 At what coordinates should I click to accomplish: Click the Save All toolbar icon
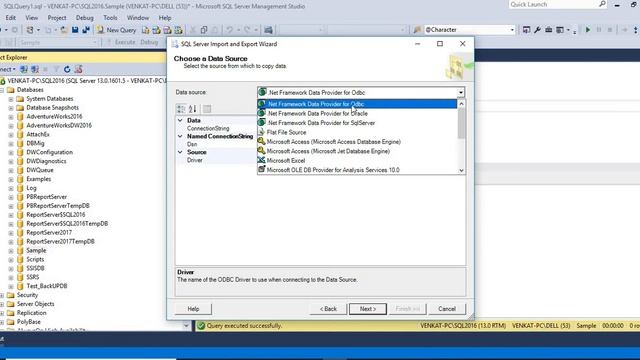tap(86, 30)
